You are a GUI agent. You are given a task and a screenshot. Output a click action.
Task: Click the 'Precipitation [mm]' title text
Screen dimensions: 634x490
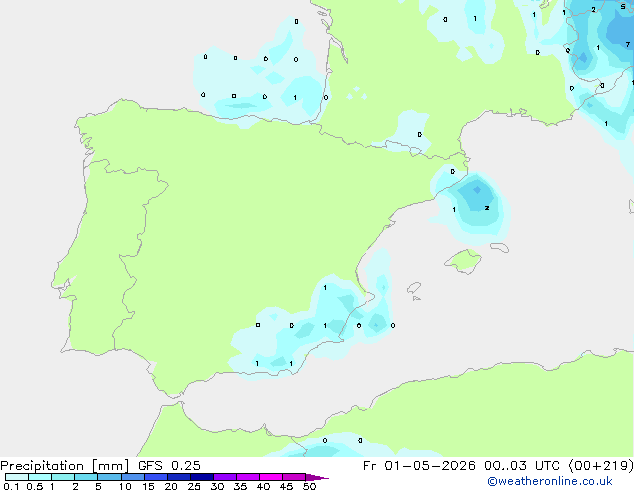65,466
